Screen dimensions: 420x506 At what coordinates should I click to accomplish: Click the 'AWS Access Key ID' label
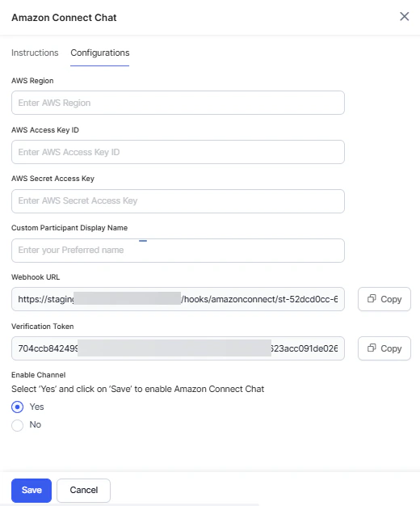(45, 130)
